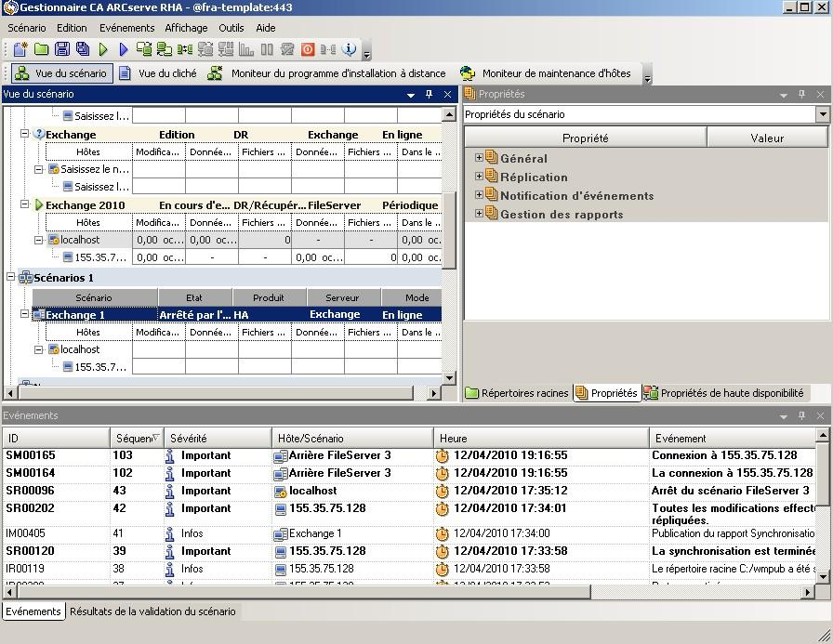Switch to Répertoires racines tab
This screenshot has width=833, height=644.
[x=517, y=393]
